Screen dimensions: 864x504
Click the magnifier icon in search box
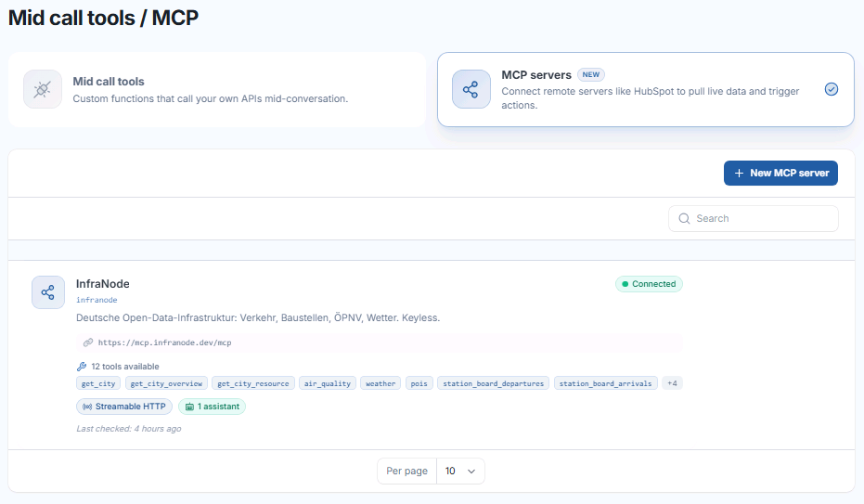(684, 219)
